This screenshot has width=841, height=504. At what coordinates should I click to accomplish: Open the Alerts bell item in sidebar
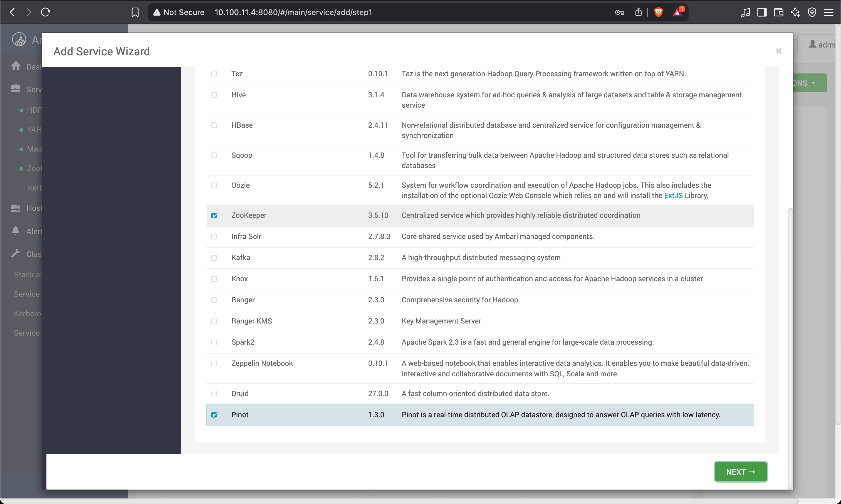26,231
